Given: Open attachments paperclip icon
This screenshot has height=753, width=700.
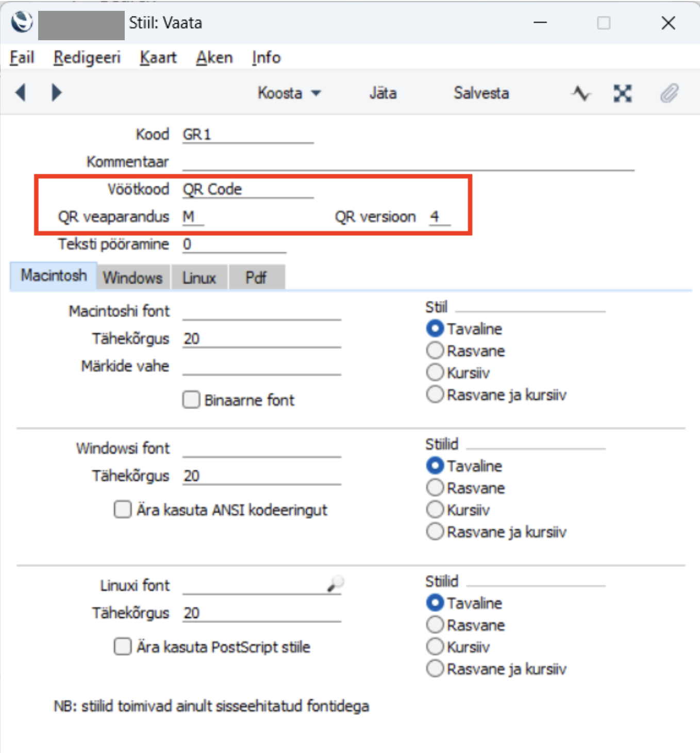Looking at the screenshot, I should coord(669,93).
